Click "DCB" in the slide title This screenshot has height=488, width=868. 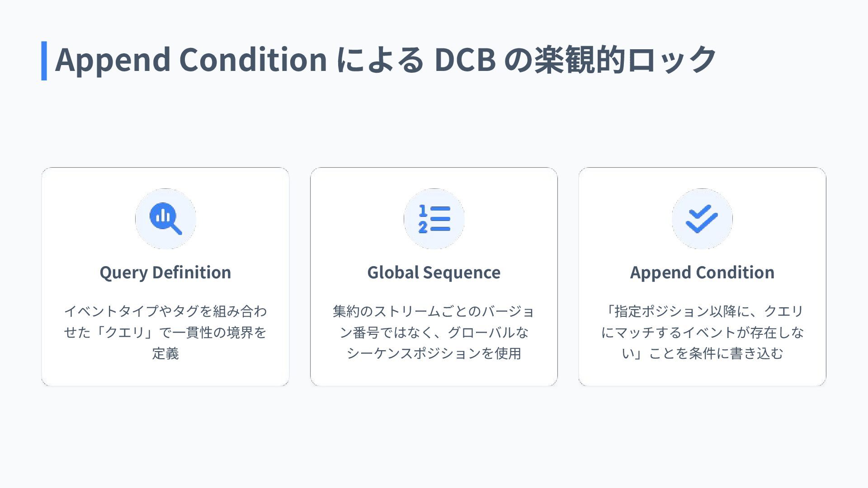465,60
